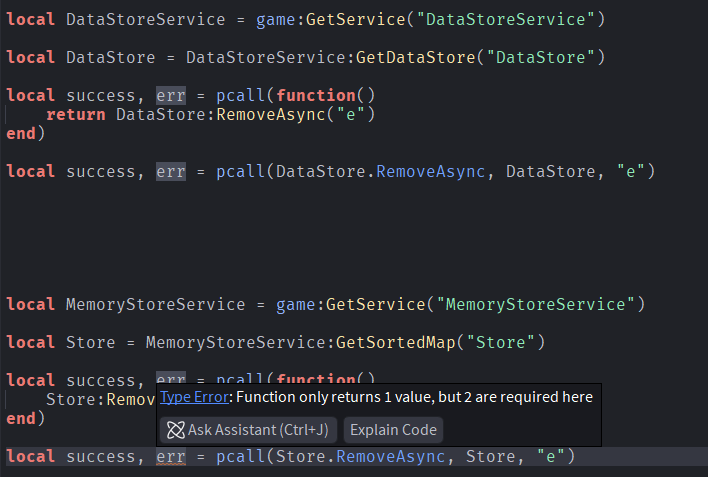
Task: Click "MemoryStoreService" string literal
Action: [x=536, y=304]
